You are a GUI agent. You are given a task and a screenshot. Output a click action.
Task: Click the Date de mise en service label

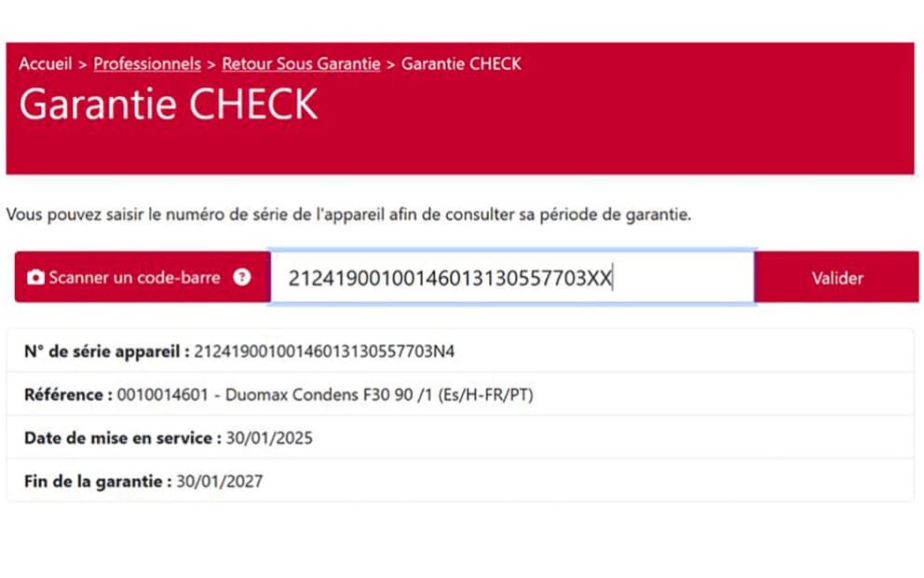click(123, 438)
